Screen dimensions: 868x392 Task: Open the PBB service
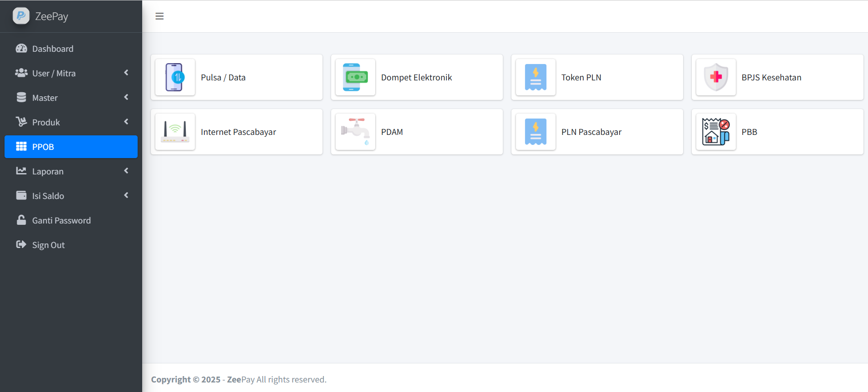[x=778, y=132]
